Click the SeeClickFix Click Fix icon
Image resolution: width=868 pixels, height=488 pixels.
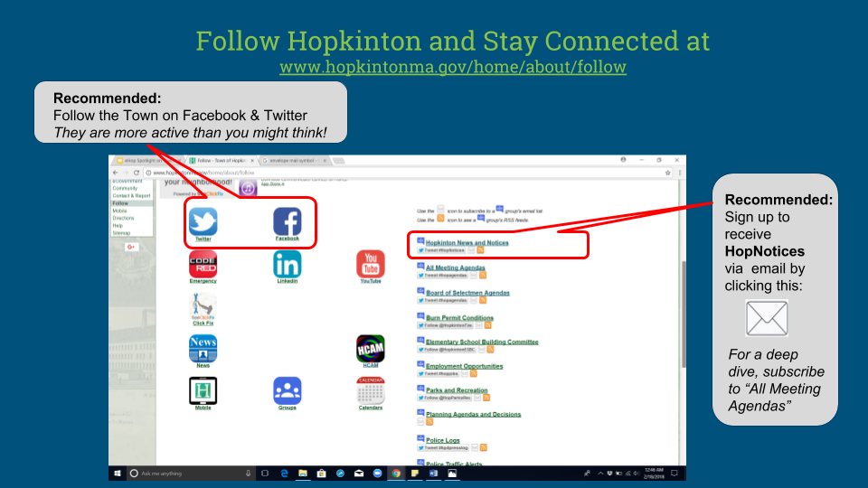pyautogui.click(x=203, y=306)
